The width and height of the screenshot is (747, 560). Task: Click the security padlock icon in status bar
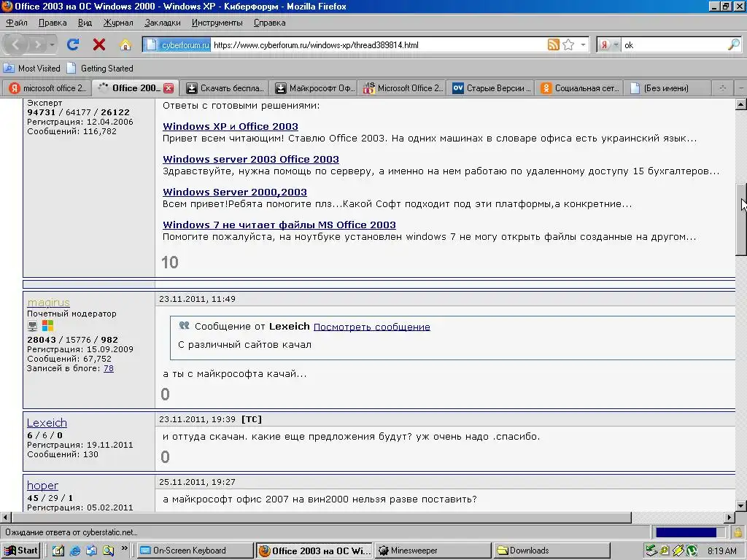coord(738,532)
